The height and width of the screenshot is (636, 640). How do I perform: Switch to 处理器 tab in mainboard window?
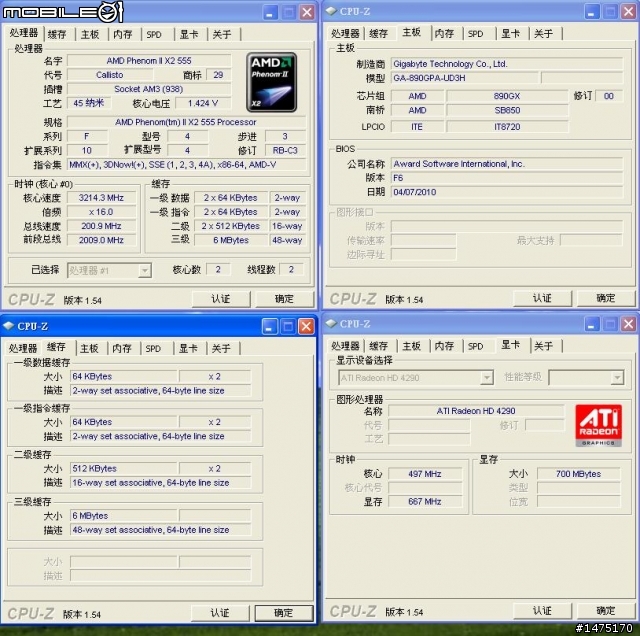click(345, 33)
